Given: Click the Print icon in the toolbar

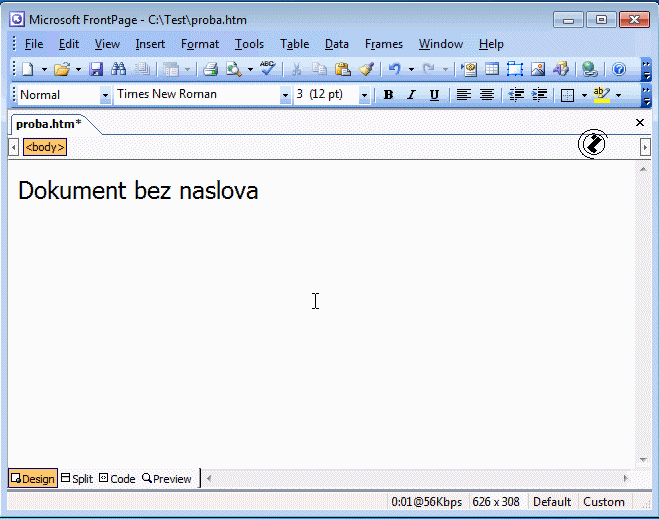Looking at the screenshot, I should (210, 69).
